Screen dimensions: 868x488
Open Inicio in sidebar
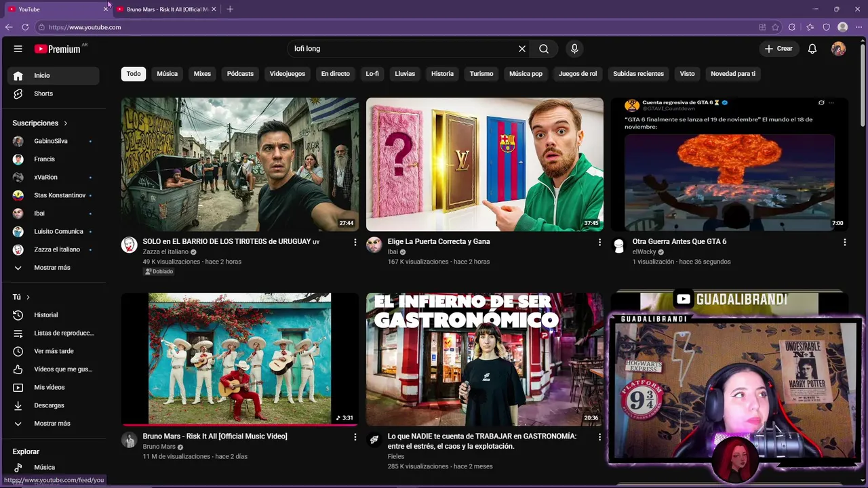click(54, 75)
